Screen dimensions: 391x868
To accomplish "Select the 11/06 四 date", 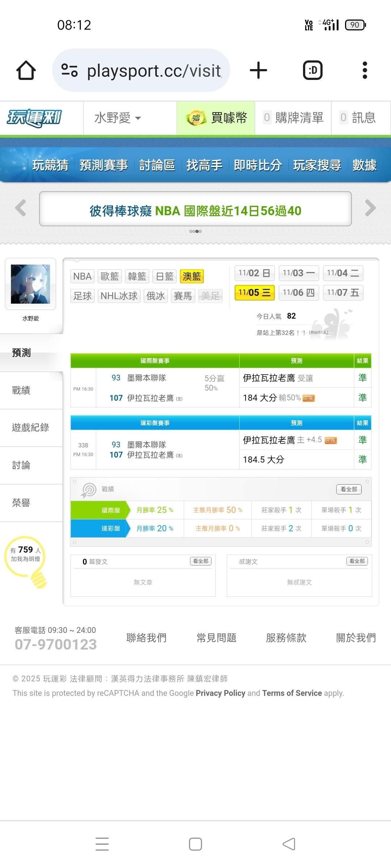I will click(x=299, y=293).
